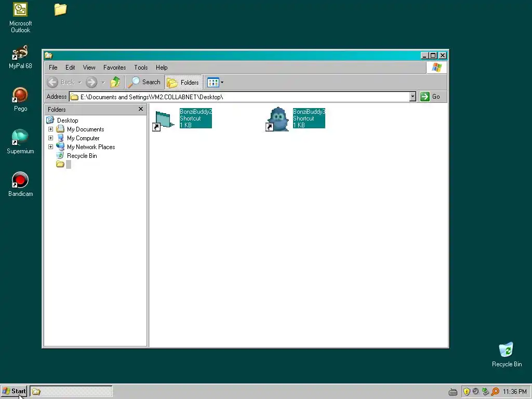
Task: Maximize the Explorer window
Action: click(433, 55)
